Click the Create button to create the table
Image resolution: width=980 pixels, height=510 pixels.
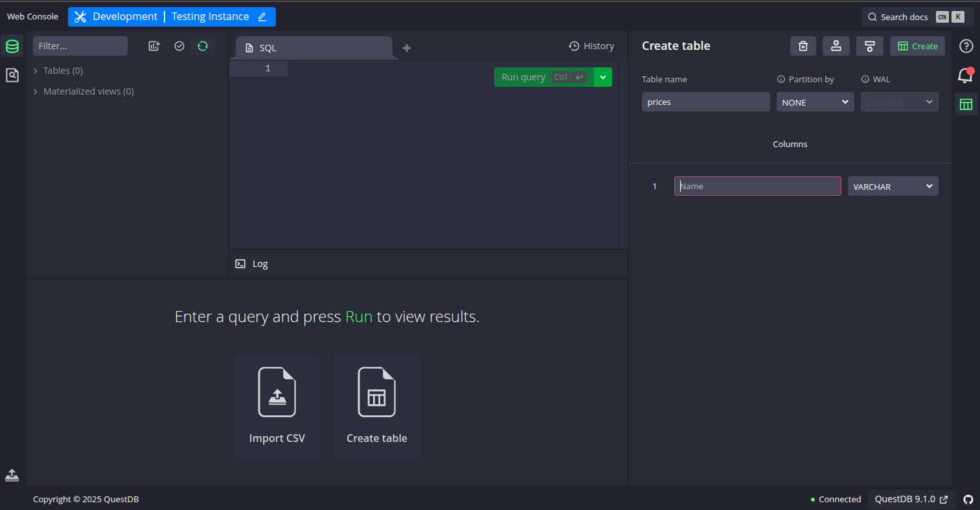(917, 46)
